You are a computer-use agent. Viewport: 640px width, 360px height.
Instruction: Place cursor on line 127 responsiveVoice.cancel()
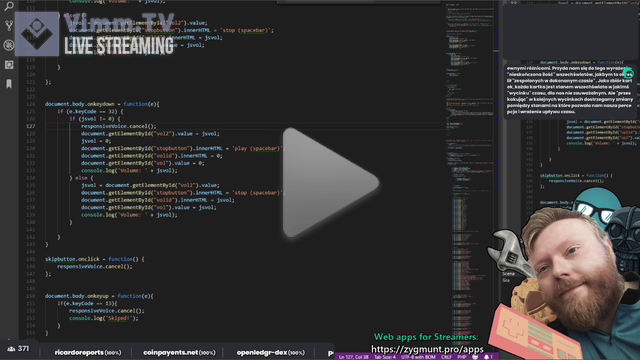point(118,126)
